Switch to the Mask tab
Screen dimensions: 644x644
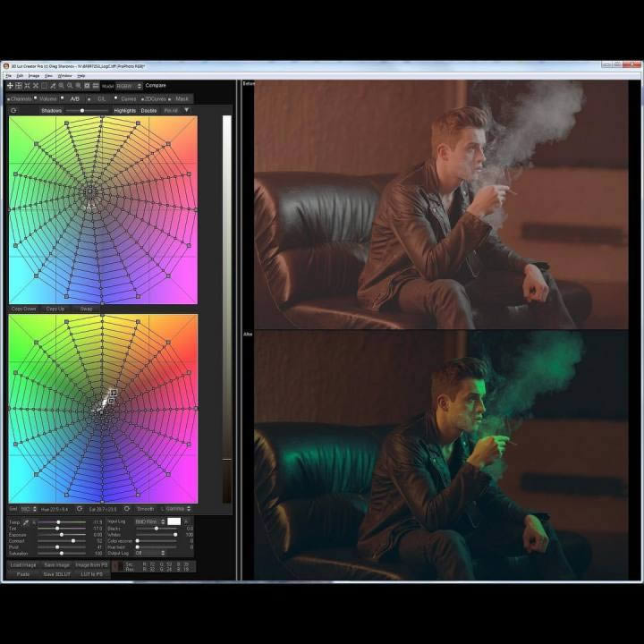coord(182,99)
